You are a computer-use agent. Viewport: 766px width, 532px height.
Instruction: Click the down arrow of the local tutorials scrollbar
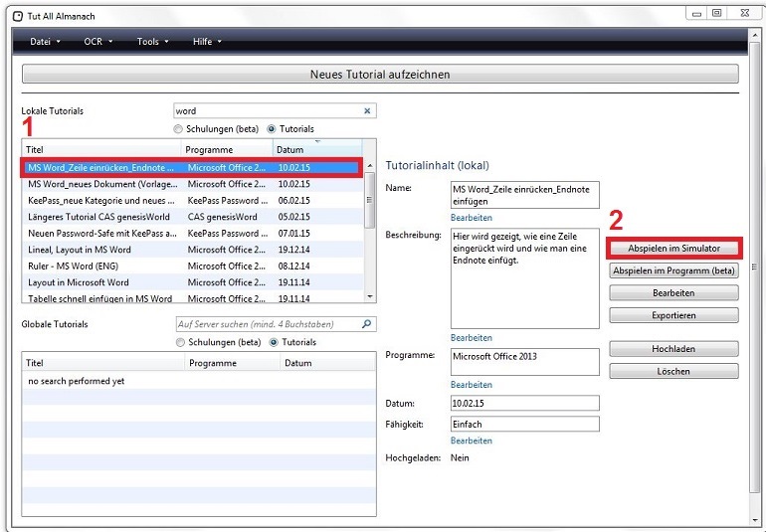click(371, 295)
